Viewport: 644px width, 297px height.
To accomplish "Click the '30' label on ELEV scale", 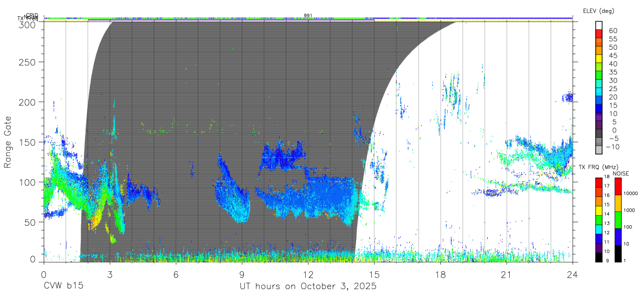I will pos(613,80).
